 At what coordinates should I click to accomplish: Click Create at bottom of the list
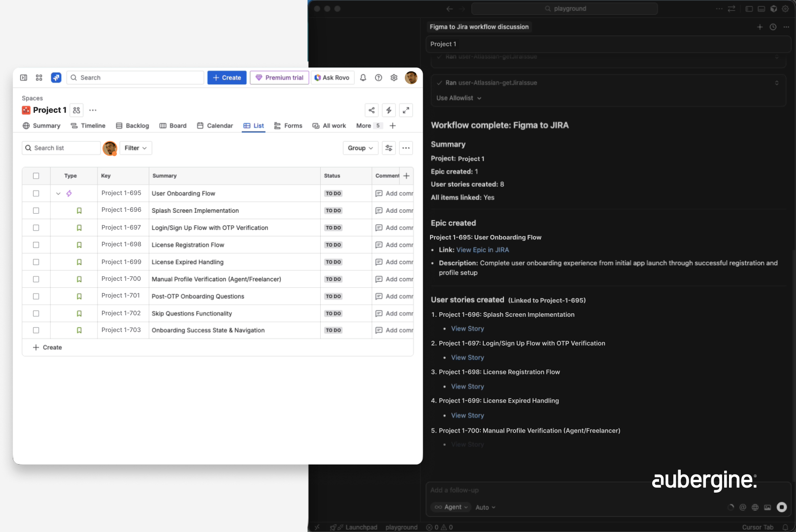click(x=47, y=348)
